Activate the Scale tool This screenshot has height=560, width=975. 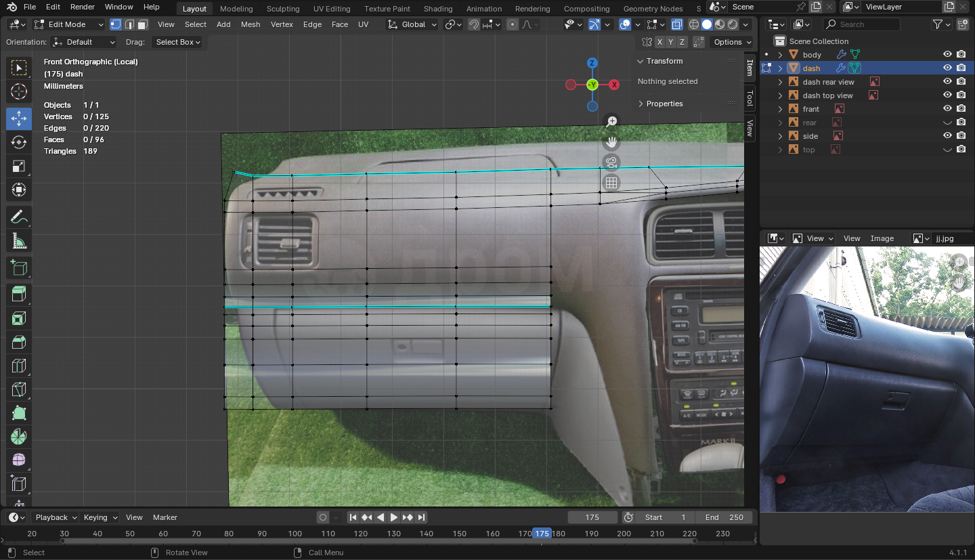coord(19,166)
